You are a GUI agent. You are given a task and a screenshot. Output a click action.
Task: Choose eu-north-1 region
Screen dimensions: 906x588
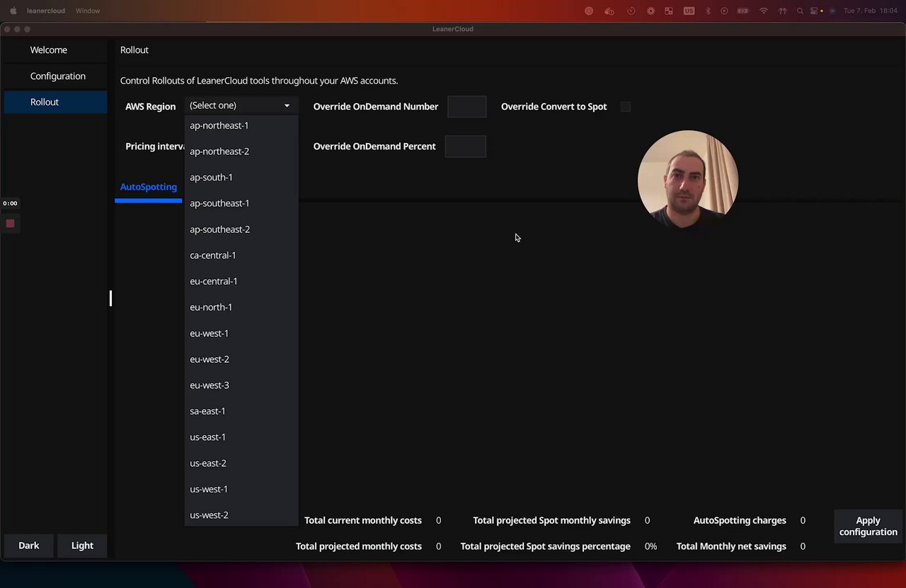(241, 307)
